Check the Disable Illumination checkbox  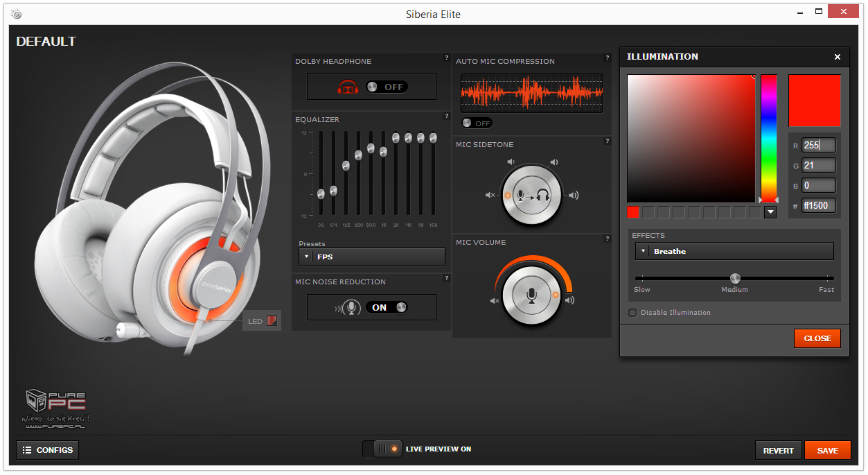click(632, 313)
